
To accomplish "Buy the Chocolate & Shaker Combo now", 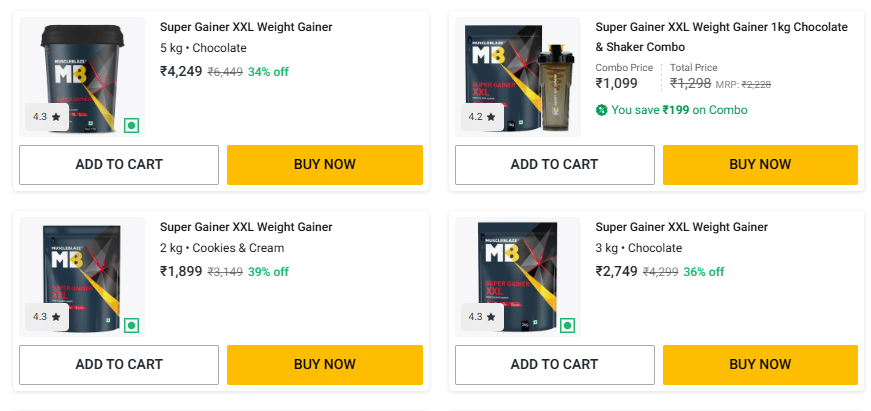I will [760, 165].
